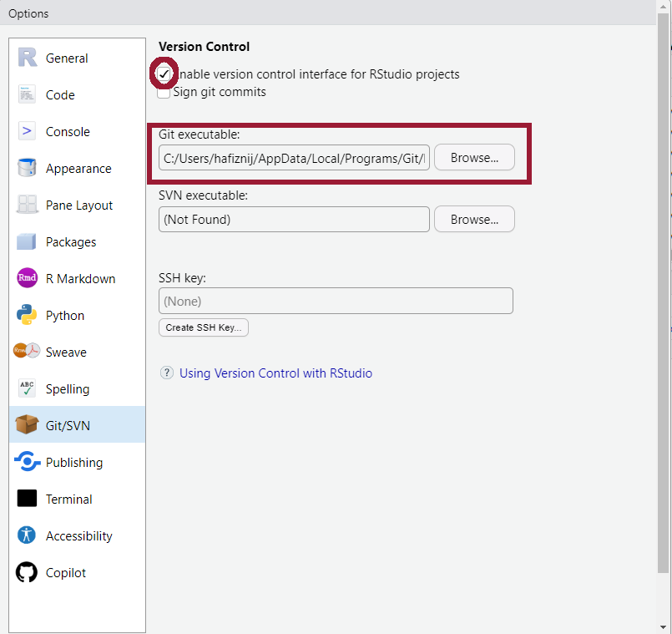
Task: Click the Accessibility figure icon
Action: point(28,535)
